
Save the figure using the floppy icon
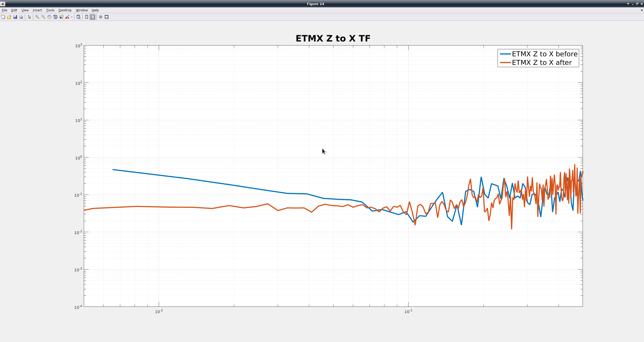coord(15,17)
